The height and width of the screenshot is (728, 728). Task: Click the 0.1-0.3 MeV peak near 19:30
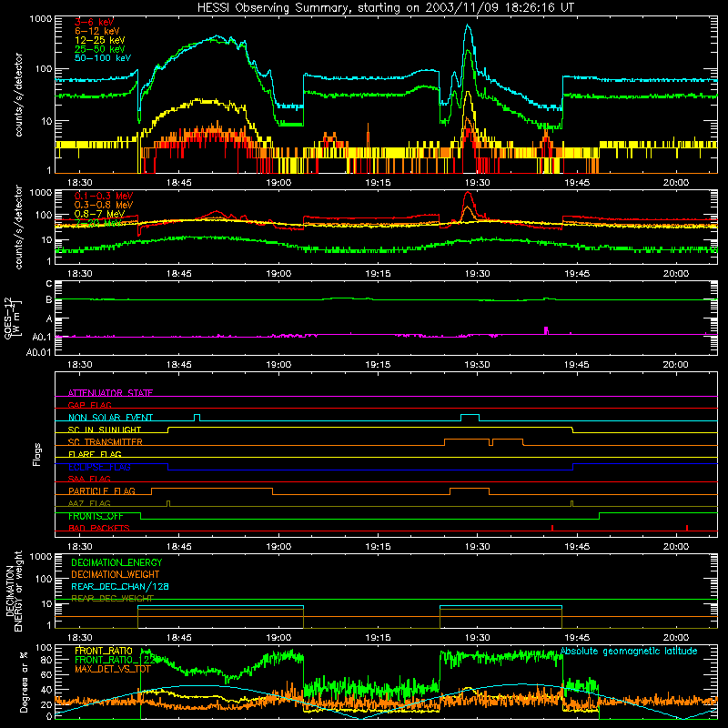pyautogui.click(x=468, y=194)
